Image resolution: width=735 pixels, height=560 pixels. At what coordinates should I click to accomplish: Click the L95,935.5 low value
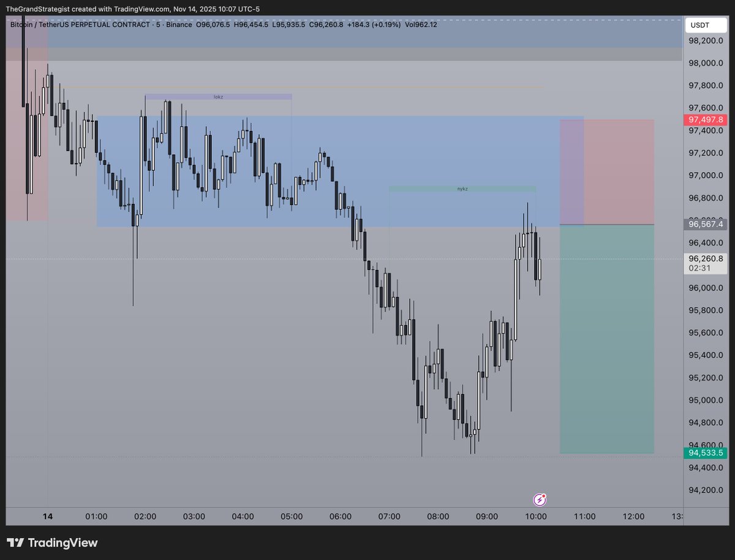(x=288, y=24)
